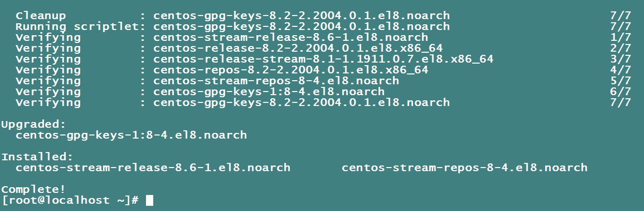The image size is (644, 211).
Task: Click centos-gpg-keys-1:8-4 under Upgraded
Action: tap(131, 135)
